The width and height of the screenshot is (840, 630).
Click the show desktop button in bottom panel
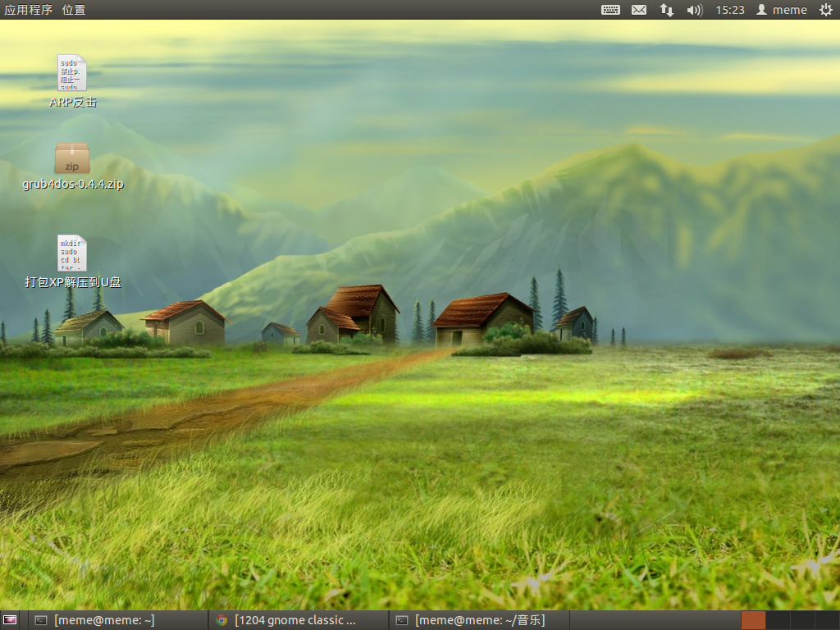point(10,620)
